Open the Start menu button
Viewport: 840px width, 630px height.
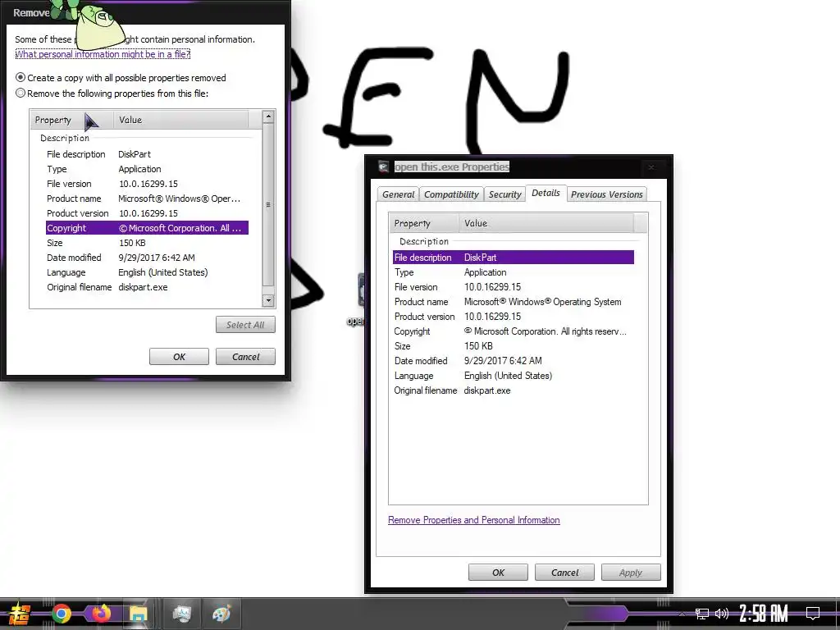point(20,614)
